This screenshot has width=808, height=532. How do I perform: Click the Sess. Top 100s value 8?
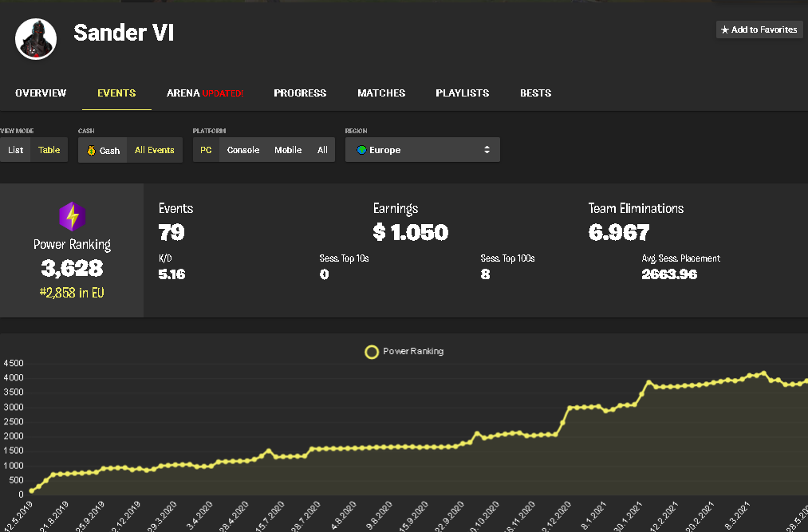486,274
